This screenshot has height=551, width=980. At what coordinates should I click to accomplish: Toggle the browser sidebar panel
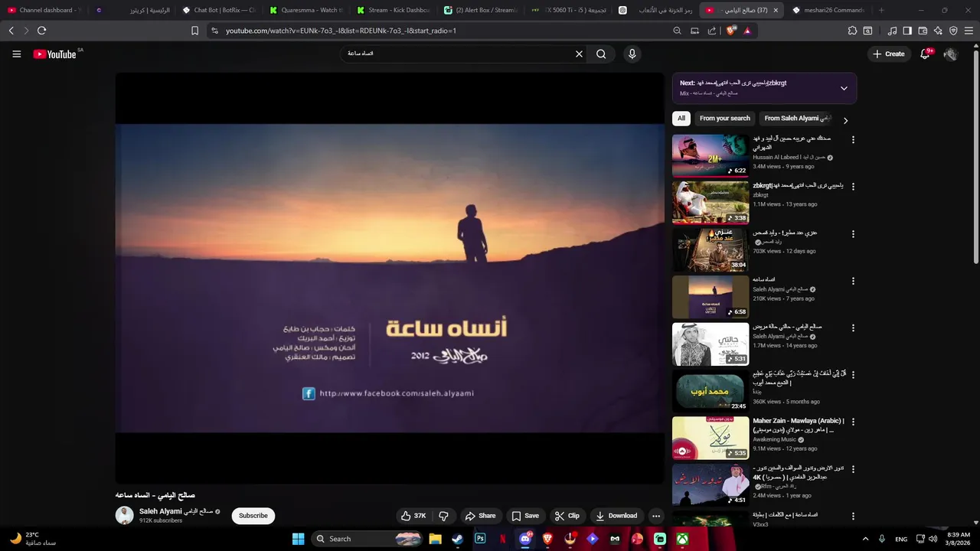(907, 31)
